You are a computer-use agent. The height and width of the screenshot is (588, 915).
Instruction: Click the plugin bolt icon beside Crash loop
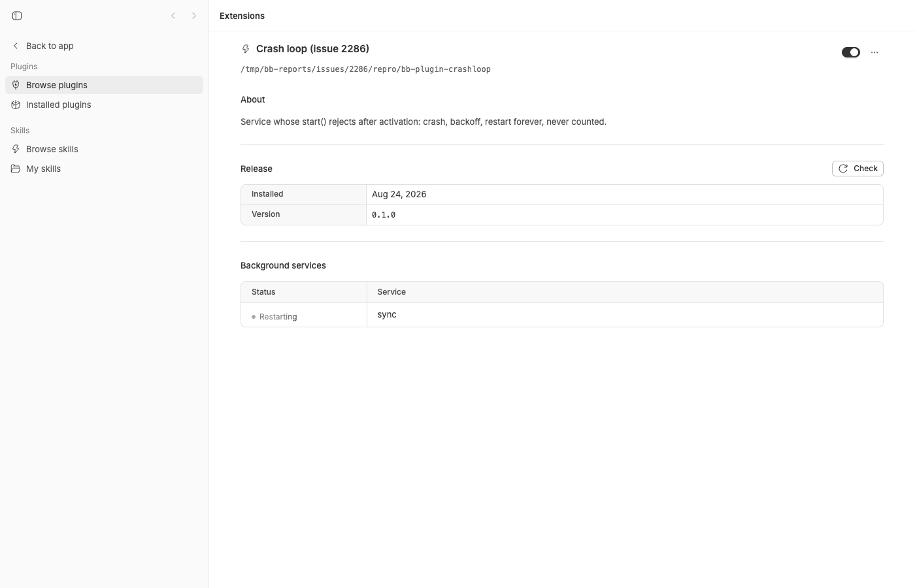click(246, 49)
